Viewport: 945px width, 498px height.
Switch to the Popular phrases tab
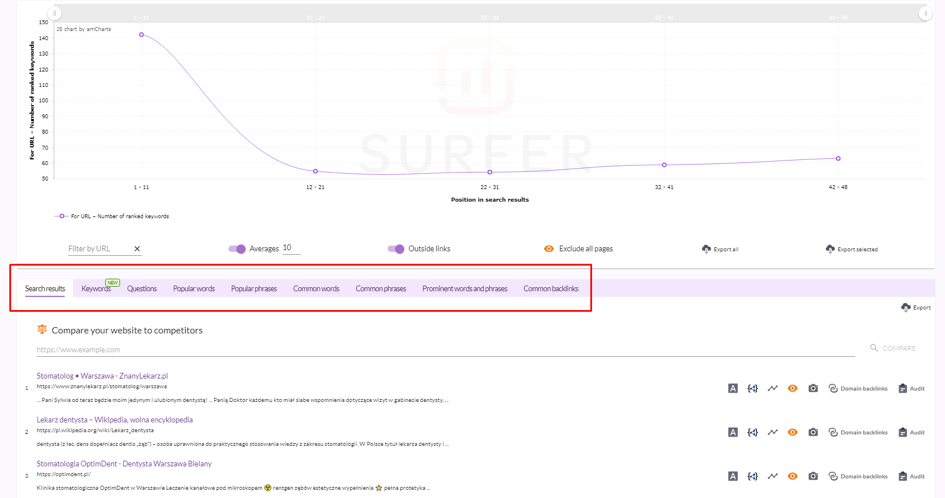(254, 288)
